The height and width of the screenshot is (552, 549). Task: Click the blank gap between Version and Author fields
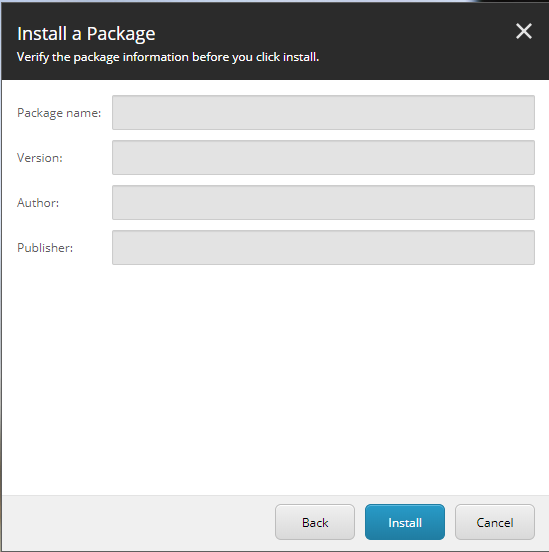pyautogui.click(x=323, y=180)
